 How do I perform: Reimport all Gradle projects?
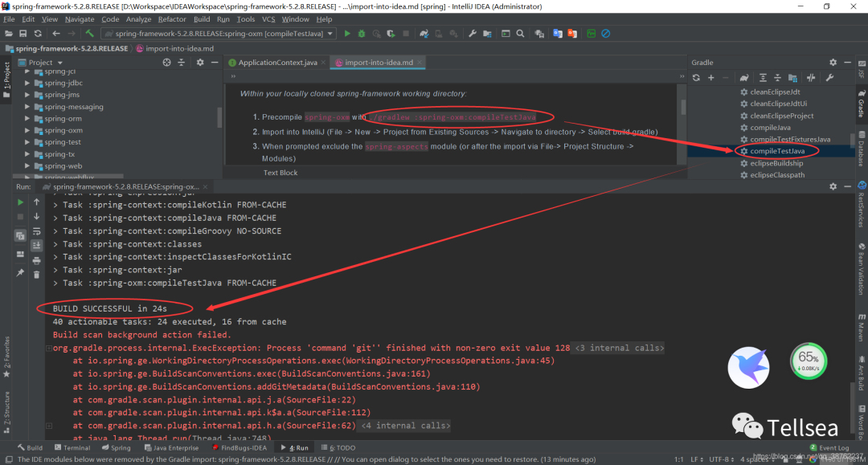click(696, 78)
